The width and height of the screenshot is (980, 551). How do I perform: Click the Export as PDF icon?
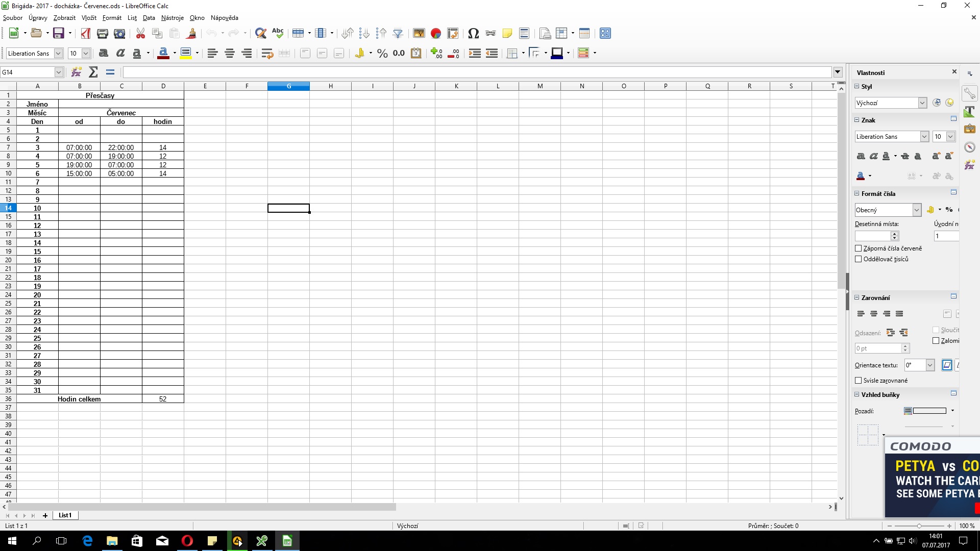pos(85,34)
